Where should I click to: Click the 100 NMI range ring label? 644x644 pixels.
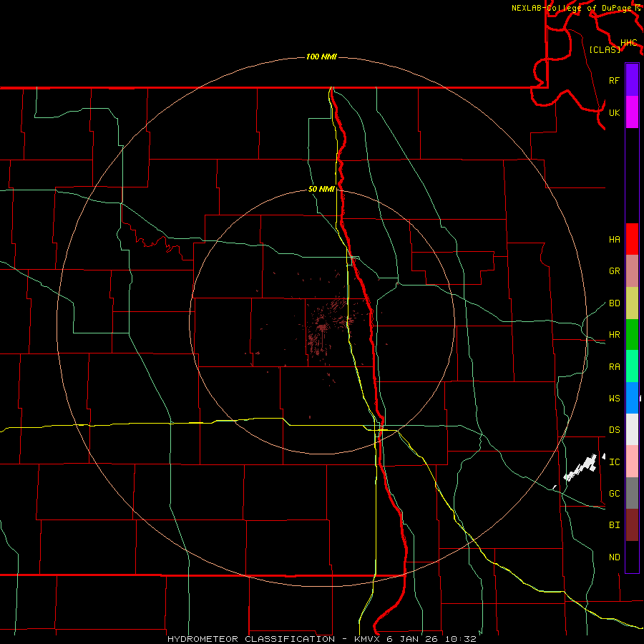point(321,57)
